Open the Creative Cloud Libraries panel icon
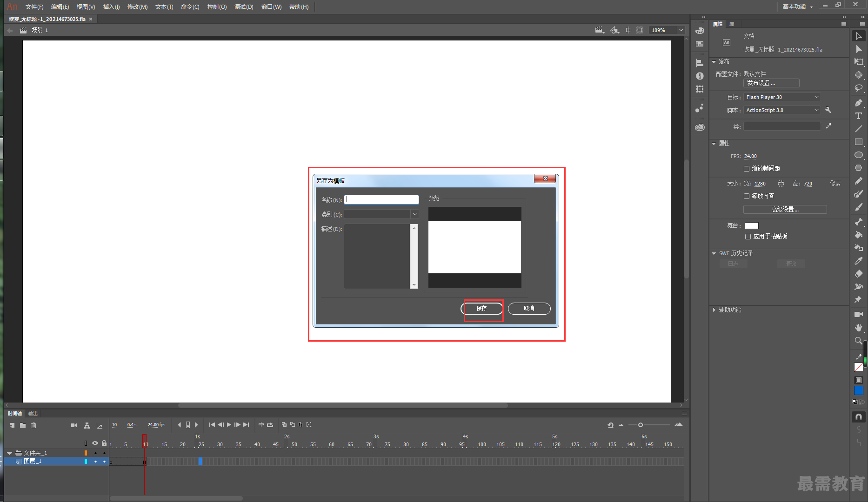This screenshot has height=502, width=868. coord(700,127)
